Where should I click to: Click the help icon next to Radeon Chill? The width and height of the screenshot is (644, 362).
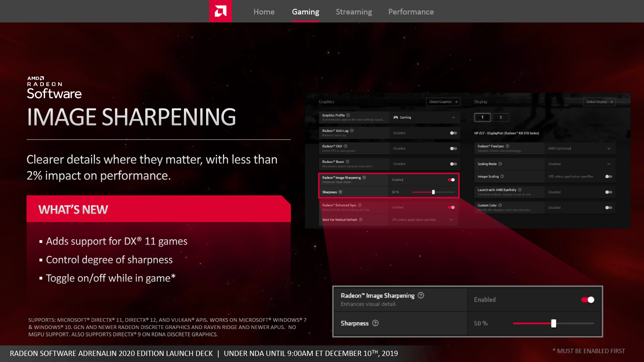346,146
